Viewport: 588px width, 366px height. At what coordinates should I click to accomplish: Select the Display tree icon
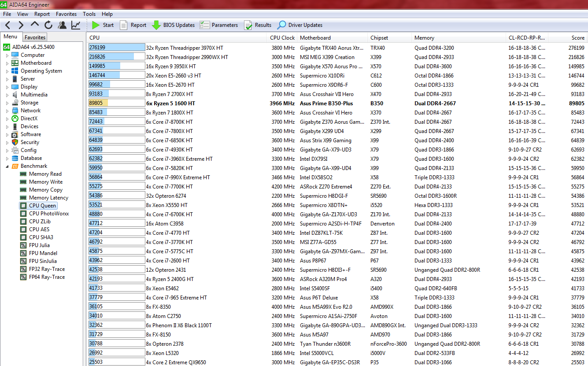[15, 87]
